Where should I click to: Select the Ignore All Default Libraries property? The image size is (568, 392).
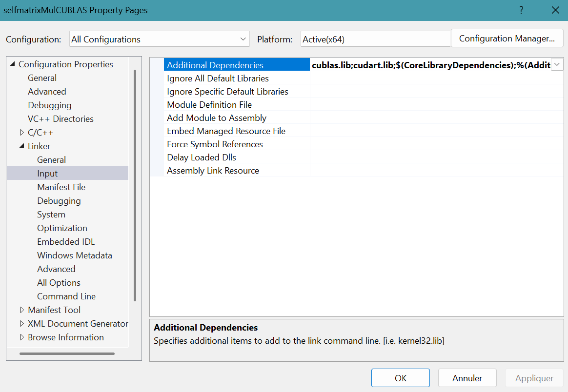coord(218,78)
